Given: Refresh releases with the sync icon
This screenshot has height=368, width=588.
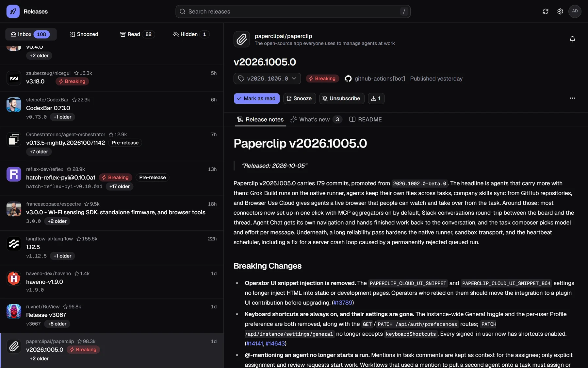Looking at the screenshot, I should pyautogui.click(x=546, y=11).
